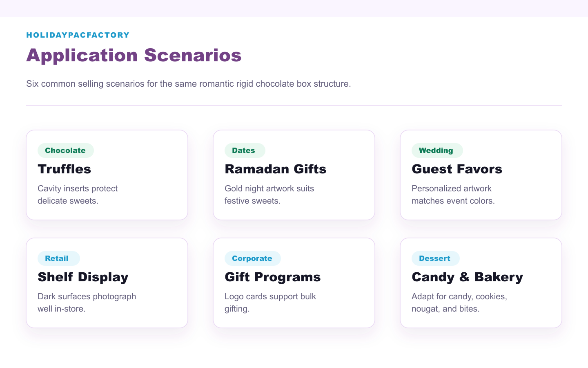Open the Guest Favors card title

coord(457,169)
